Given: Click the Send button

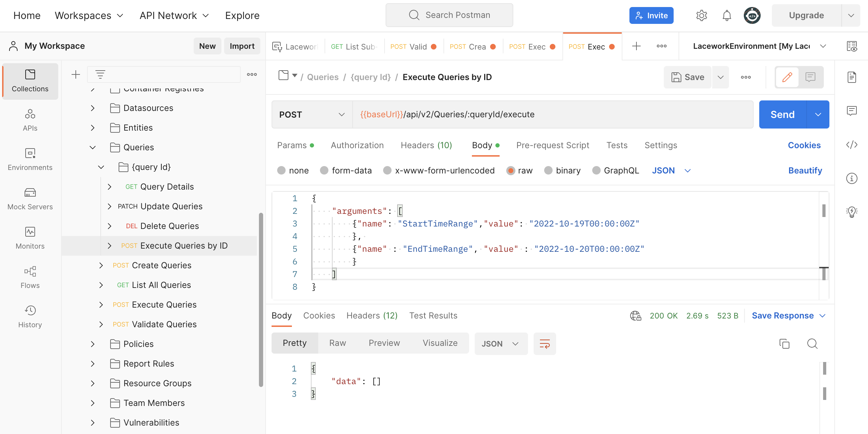Looking at the screenshot, I should coord(782,114).
